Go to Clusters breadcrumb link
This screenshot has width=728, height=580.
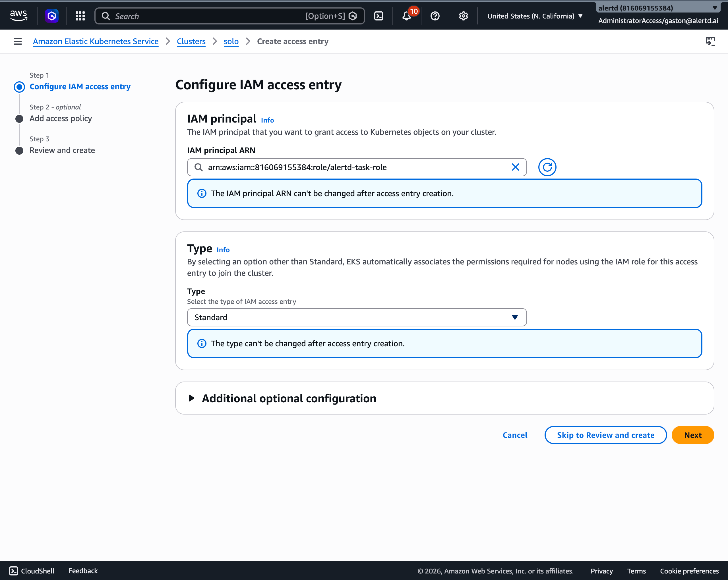[x=191, y=41]
